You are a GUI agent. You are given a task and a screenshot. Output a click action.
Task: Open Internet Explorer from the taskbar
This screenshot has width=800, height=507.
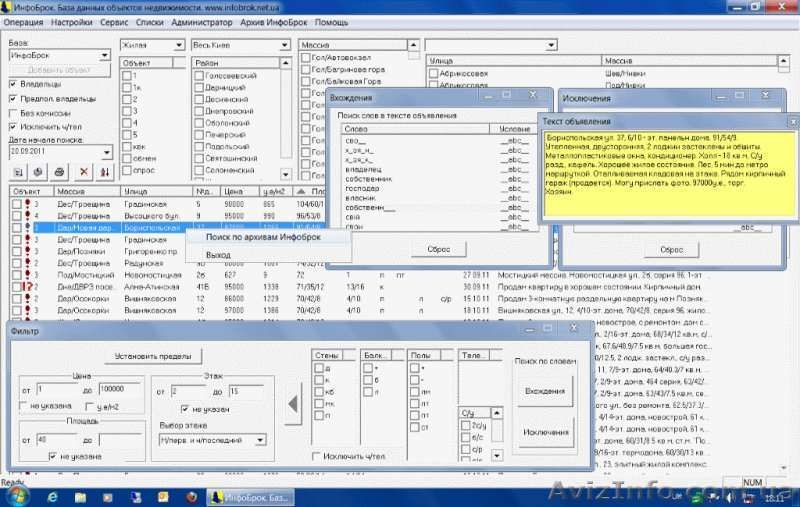(x=52, y=495)
